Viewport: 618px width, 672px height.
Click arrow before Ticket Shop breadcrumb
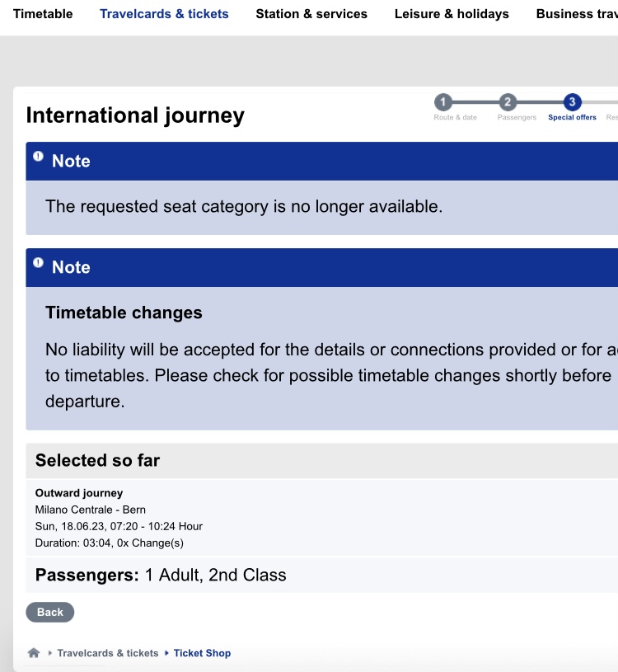166,653
